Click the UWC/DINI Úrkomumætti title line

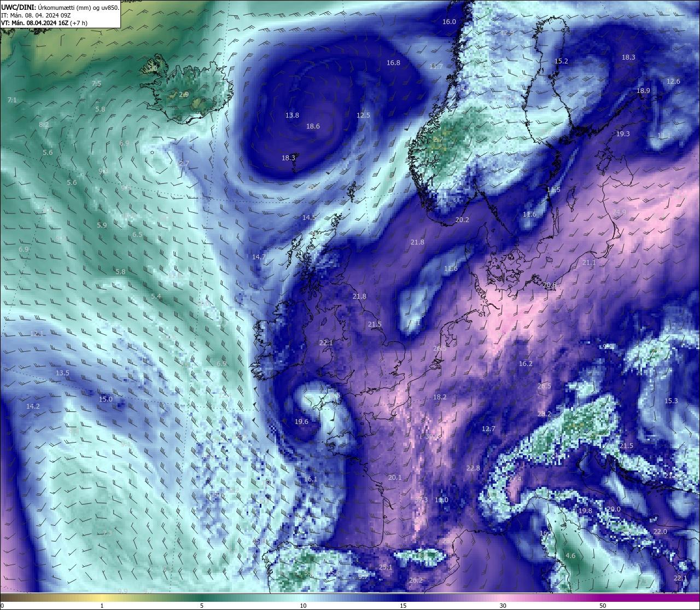pyautogui.click(x=60, y=8)
